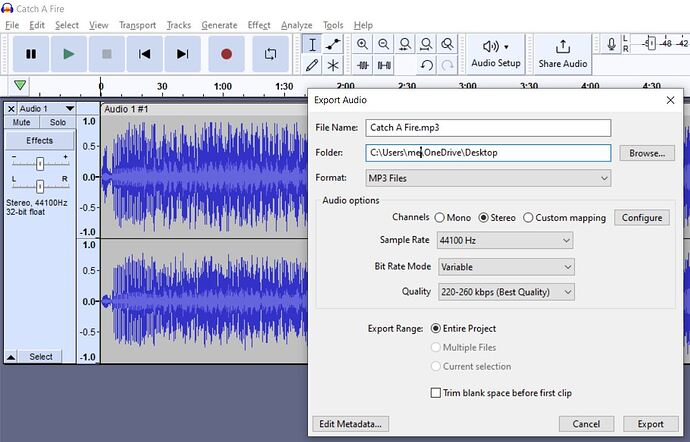The width and height of the screenshot is (690, 442).
Task: Start playback with the green Play button
Action: pyautogui.click(x=69, y=54)
